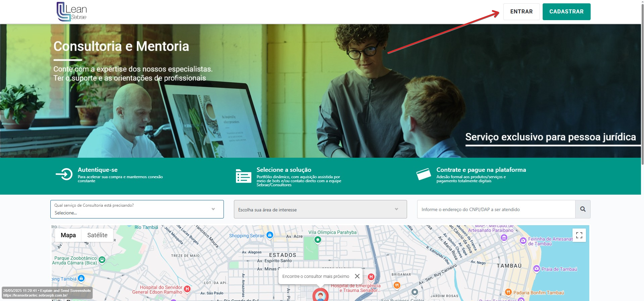644x301 pixels.
Task: Expand the 'Escolha sua área de interesse' dropdown
Action: tap(320, 209)
